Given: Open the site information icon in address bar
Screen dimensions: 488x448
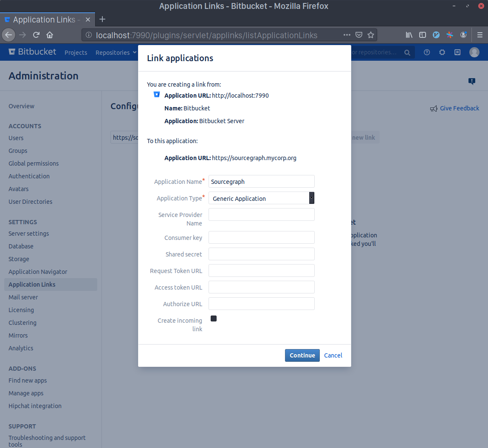Looking at the screenshot, I should (x=89, y=35).
